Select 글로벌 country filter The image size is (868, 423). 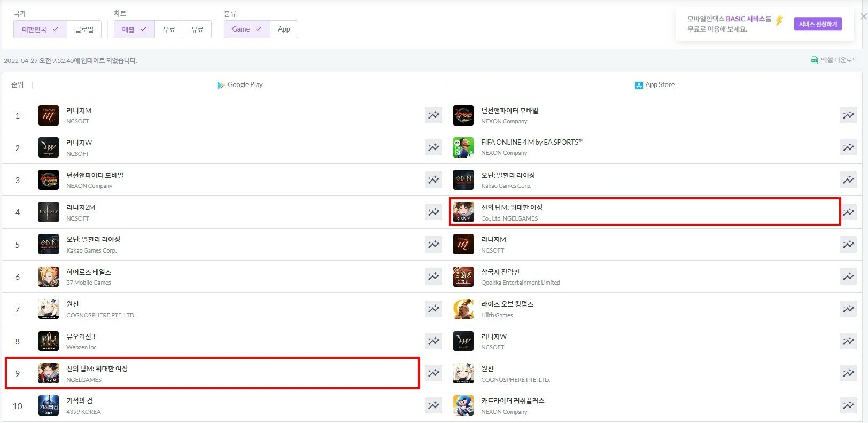[x=84, y=29]
